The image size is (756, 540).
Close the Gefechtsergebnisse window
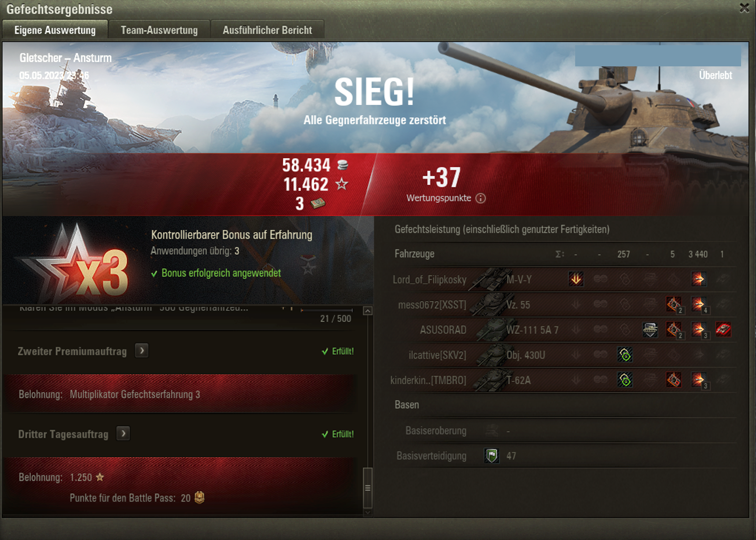(744, 8)
